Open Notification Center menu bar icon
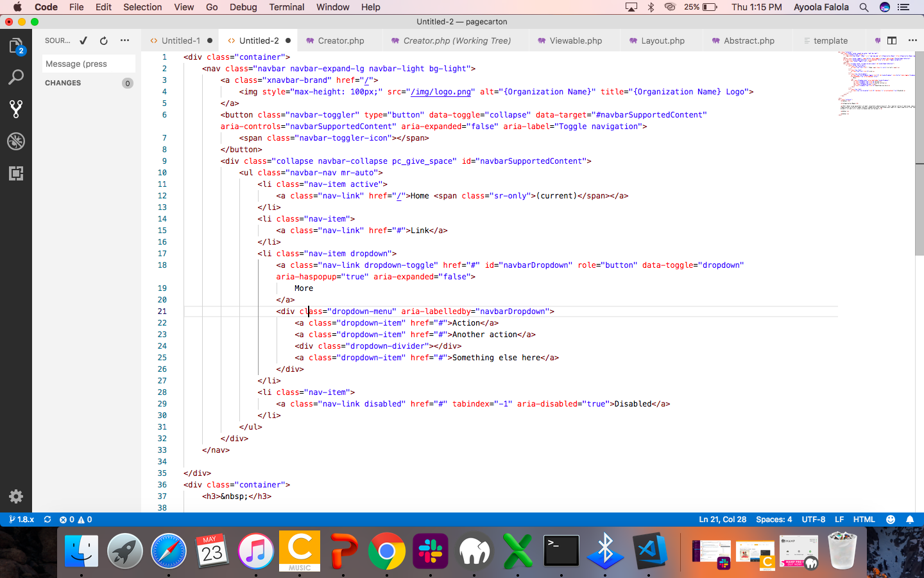 pyautogui.click(x=903, y=7)
